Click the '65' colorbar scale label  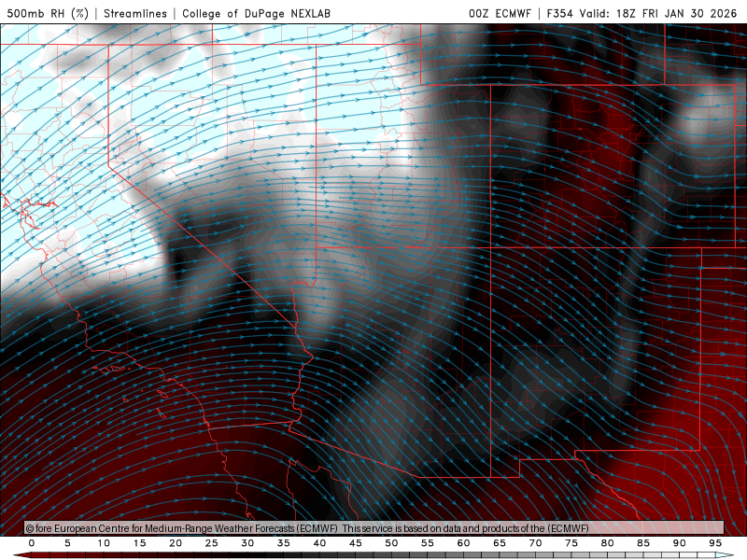(x=500, y=543)
